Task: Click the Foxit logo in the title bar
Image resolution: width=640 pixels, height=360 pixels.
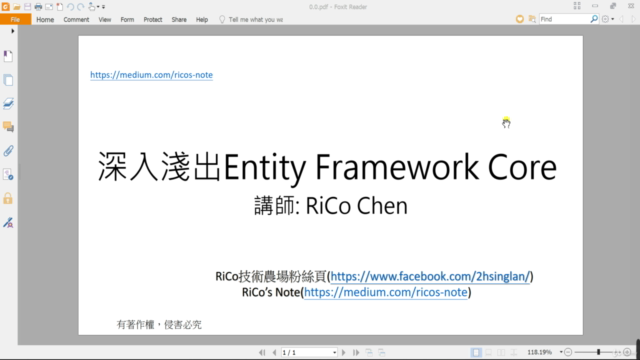Action: click(5, 7)
